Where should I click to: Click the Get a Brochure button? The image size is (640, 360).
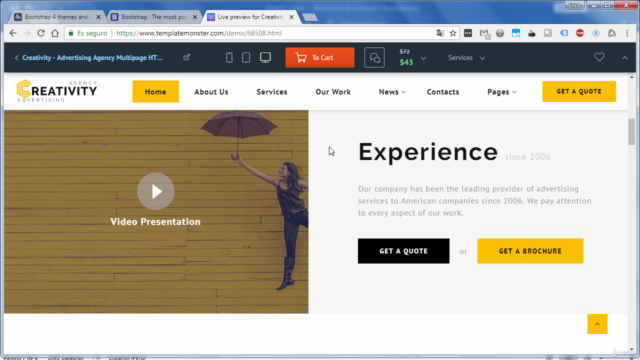pyautogui.click(x=530, y=251)
